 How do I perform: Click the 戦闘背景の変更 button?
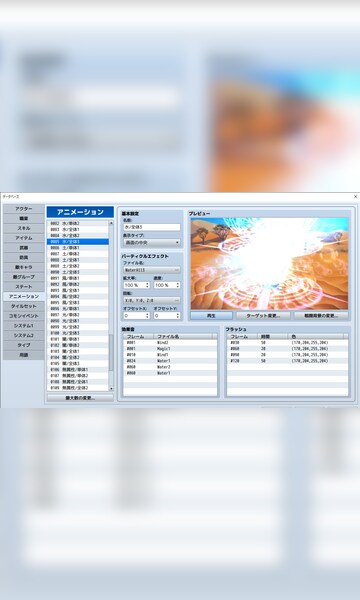point(321,316)
